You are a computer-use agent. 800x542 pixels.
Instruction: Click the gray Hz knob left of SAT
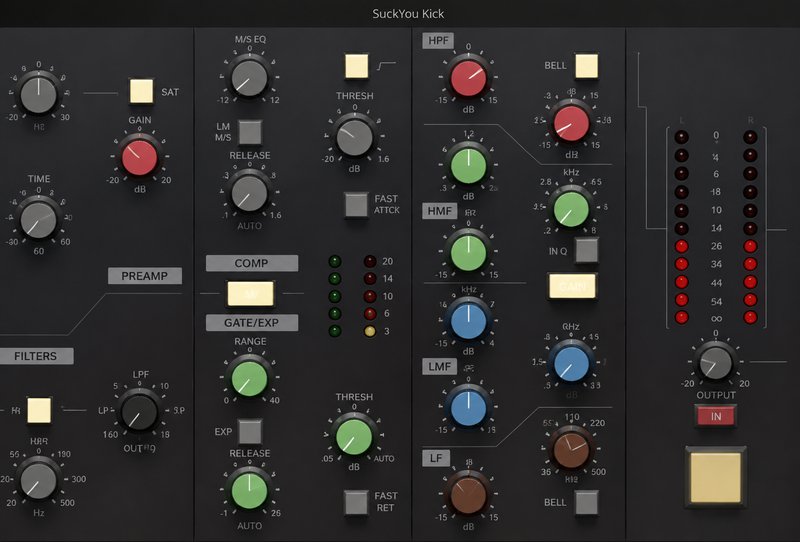coord(38,95)
